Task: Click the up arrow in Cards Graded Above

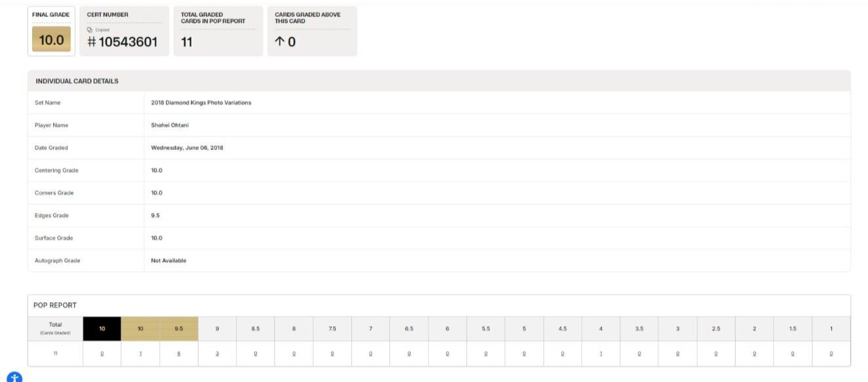Action: coord(279,42)
